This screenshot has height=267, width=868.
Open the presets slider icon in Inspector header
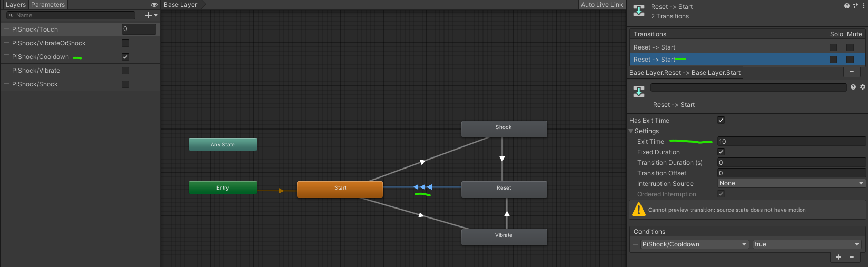855,6
